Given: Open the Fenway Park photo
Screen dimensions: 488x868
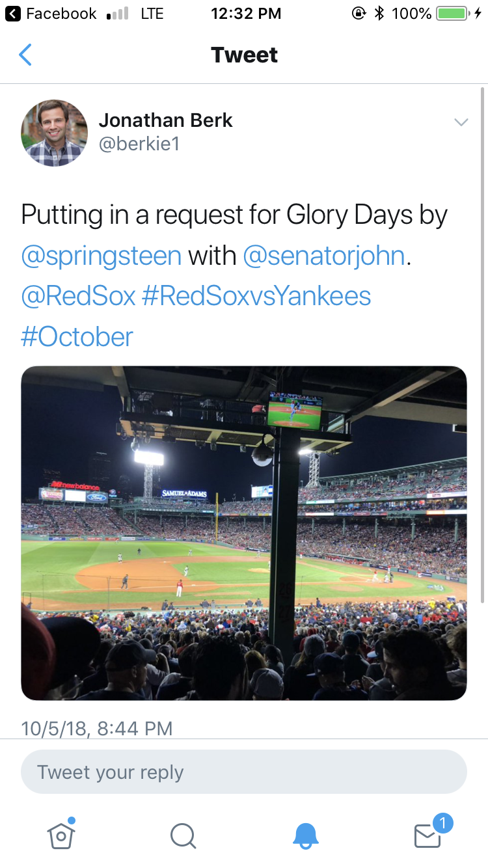Looking at the screenshot, I should pyautogui.click(x=244, y=533).
